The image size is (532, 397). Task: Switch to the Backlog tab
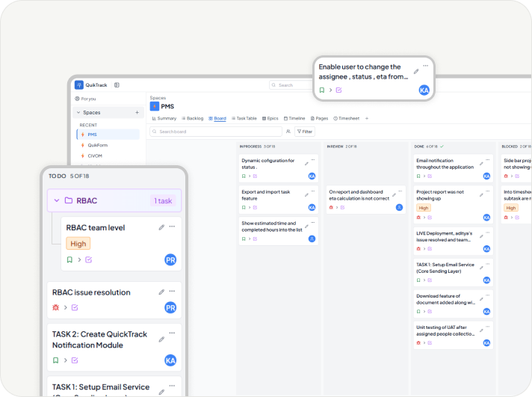tap(193, 118)
